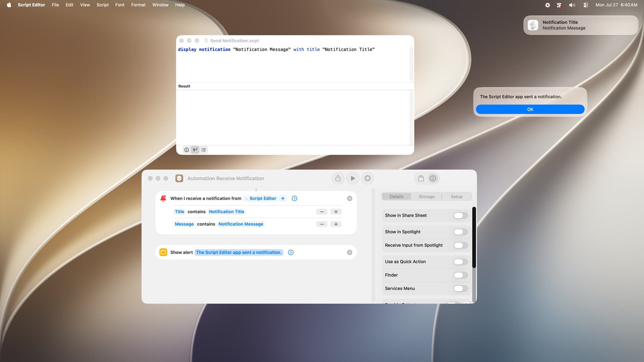The width and height of the screenshot is (644, 362).
Task: Enable the Finder quick action switch
Action: coord(461,275)
